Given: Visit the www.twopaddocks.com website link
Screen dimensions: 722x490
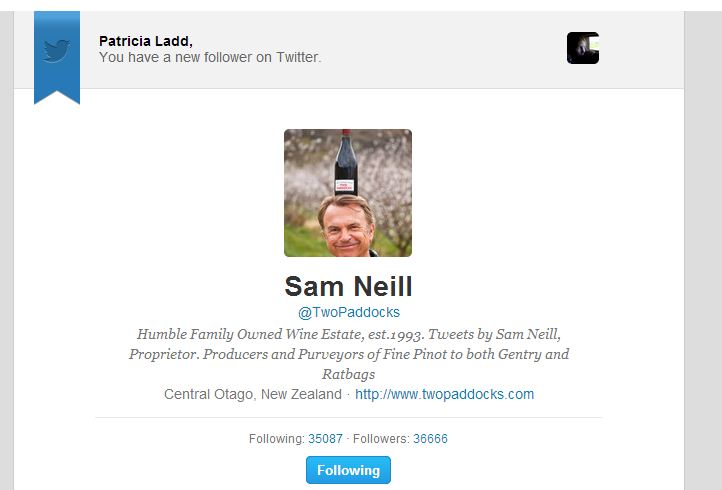Looking at the screenshot, I should click(444, 394).
